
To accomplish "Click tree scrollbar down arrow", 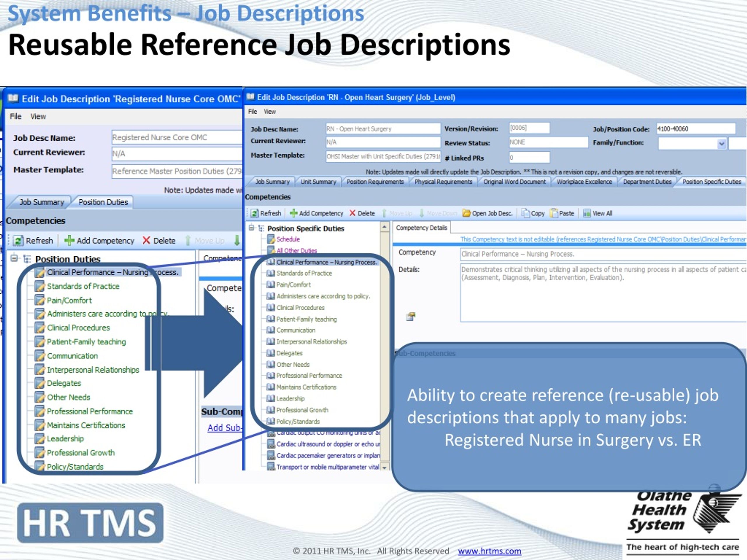I will [384, 467].
